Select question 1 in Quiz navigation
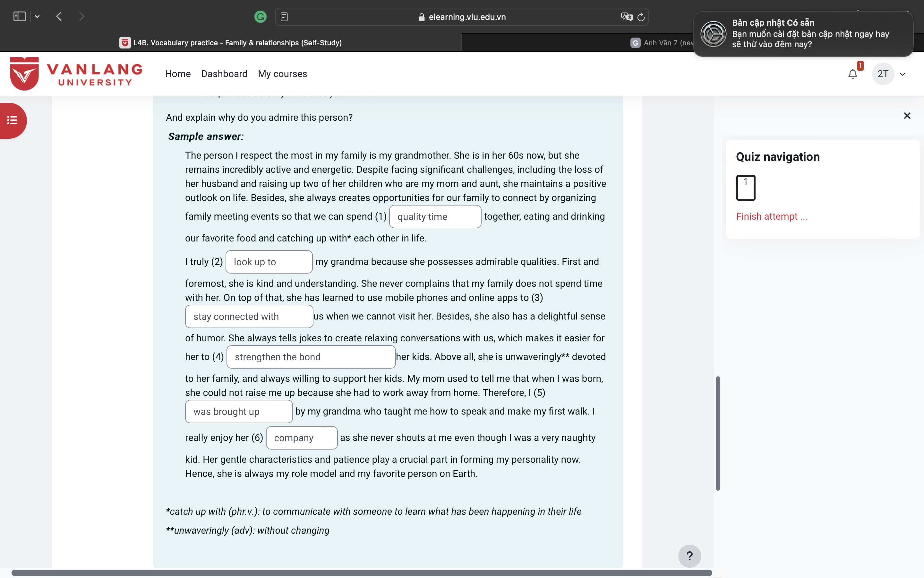Screen dimensions: 924x578 click(746, 188)
